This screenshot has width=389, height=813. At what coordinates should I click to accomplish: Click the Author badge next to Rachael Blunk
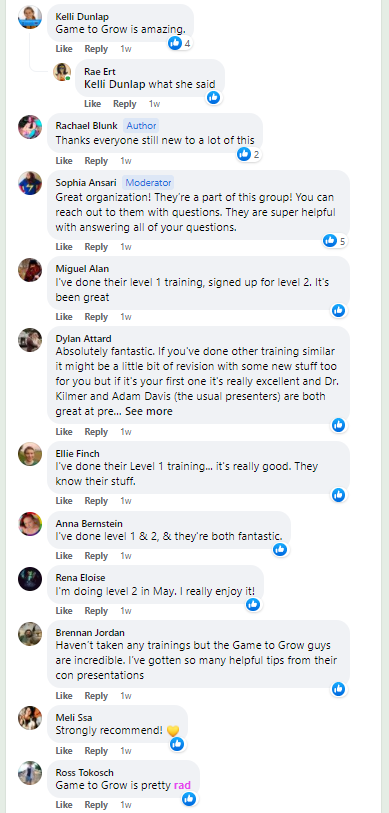point(141,125)
